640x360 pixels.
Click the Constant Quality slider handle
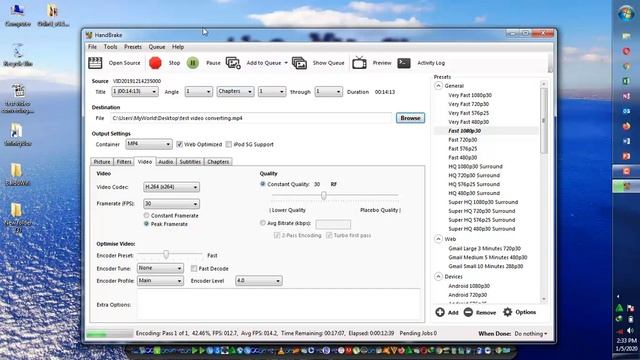[324, 196]
